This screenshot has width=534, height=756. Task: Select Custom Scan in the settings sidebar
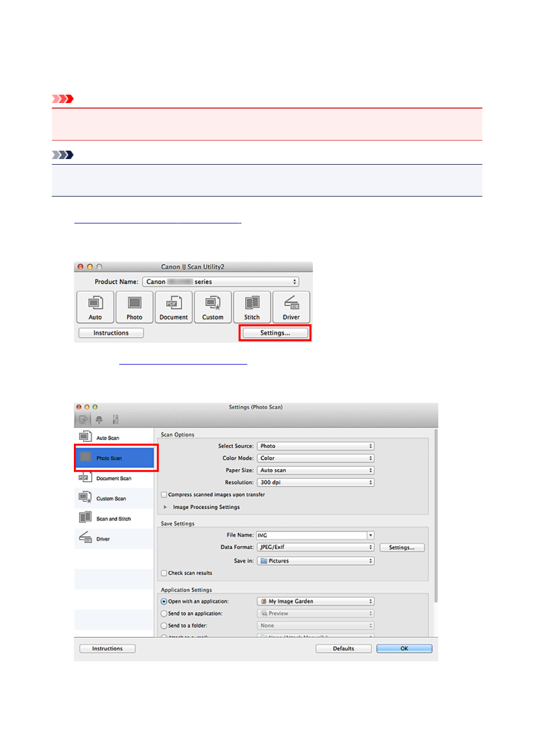coord(114,498)
